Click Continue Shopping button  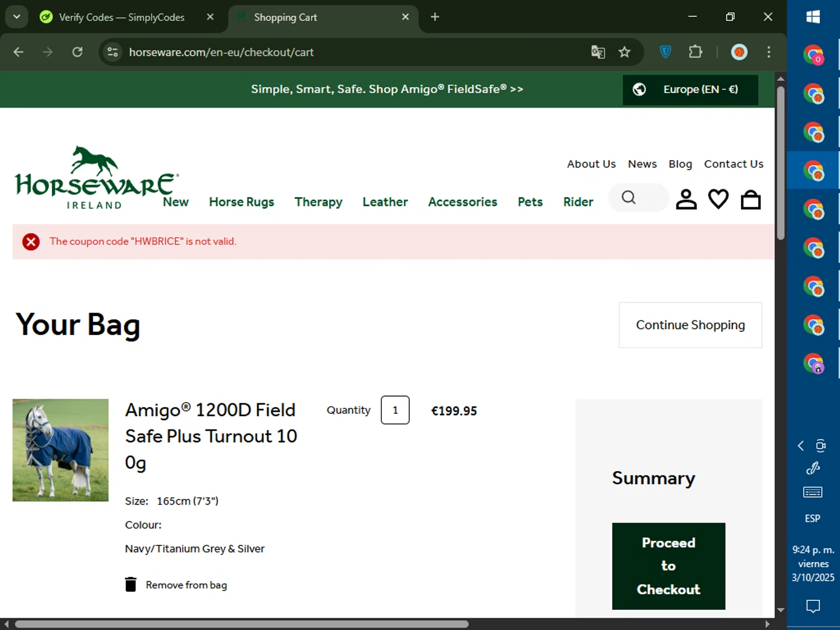(690, 325)
